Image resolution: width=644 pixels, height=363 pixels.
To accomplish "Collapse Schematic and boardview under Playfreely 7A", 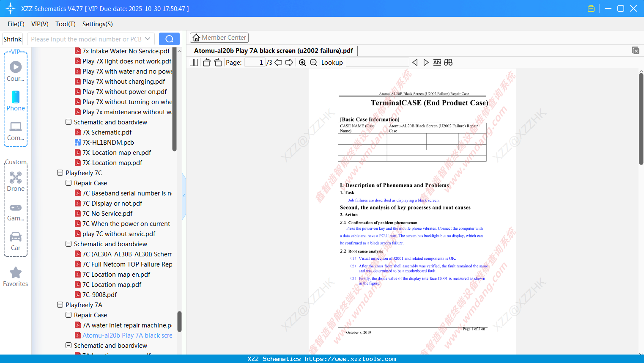I will click(69, 345).
